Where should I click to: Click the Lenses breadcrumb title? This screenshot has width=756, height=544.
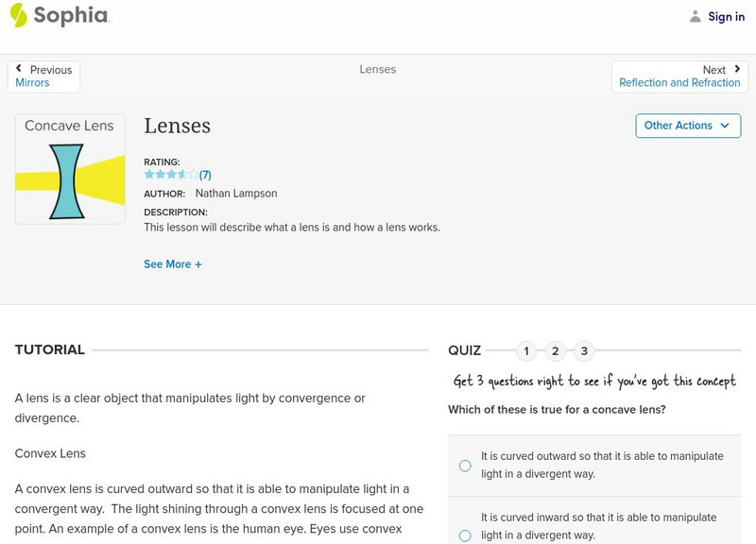coord(378,70)
